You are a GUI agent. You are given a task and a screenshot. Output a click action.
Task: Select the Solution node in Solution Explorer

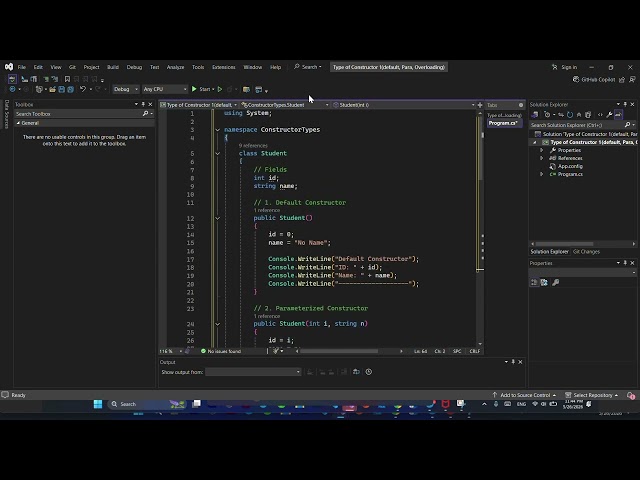pos(586,134)
